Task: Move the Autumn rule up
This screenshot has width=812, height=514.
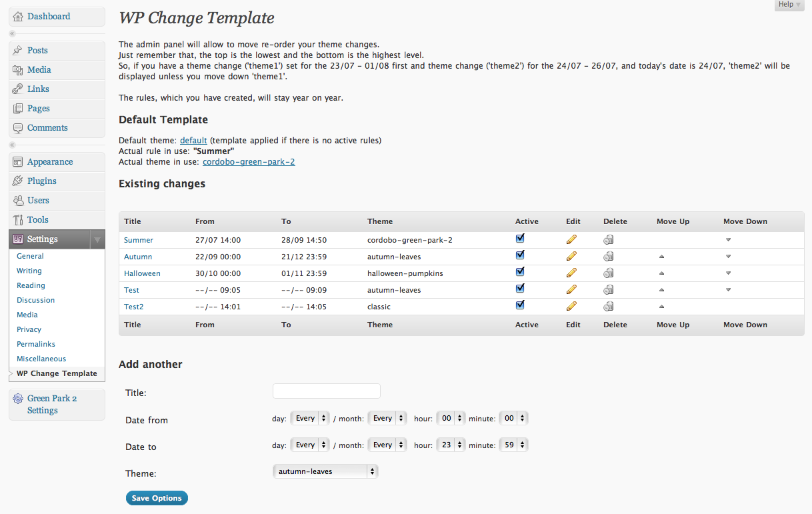Action: [x=661, y=257]
